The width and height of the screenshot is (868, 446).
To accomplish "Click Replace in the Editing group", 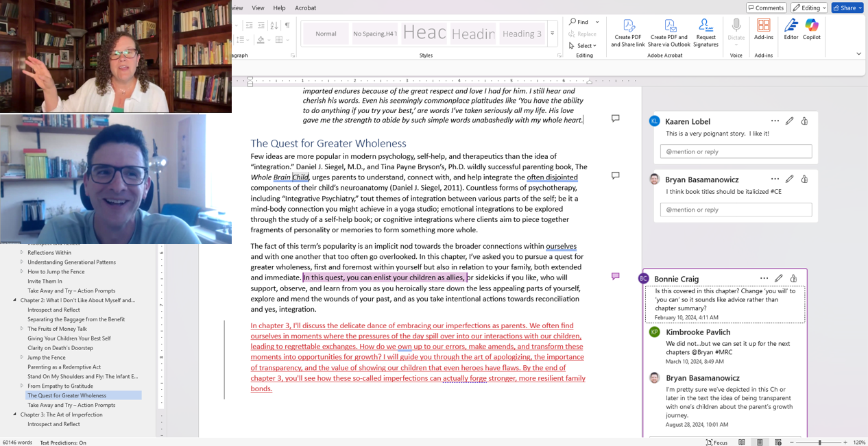I will coord(581,34).
